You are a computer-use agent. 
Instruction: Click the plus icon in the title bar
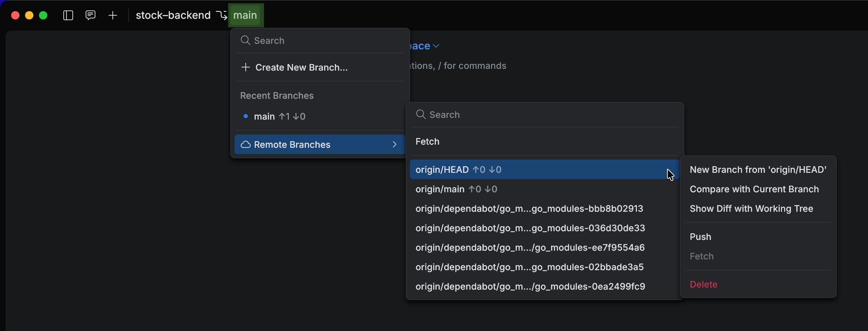click(x=113, y=15)
